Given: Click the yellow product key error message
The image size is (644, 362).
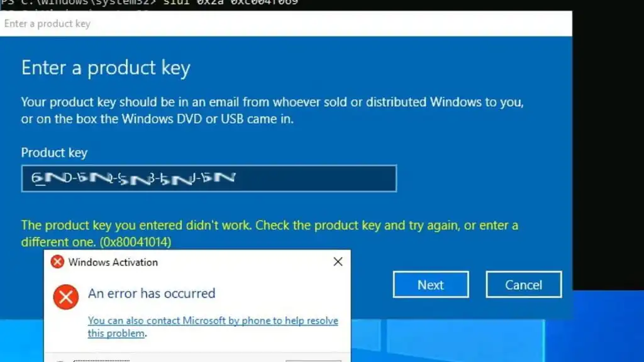Looking at the screenshot, I should pos(269,234).
